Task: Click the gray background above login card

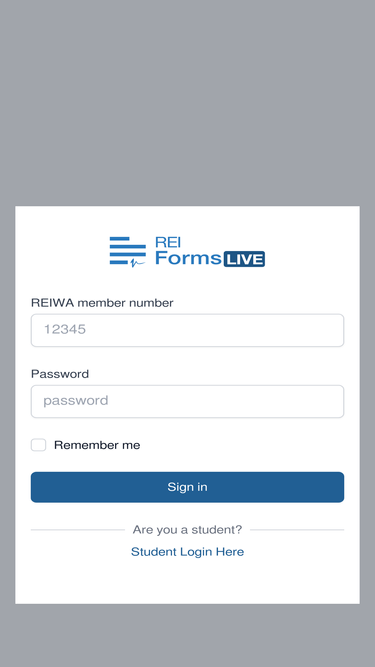Action: pos(188,102)
